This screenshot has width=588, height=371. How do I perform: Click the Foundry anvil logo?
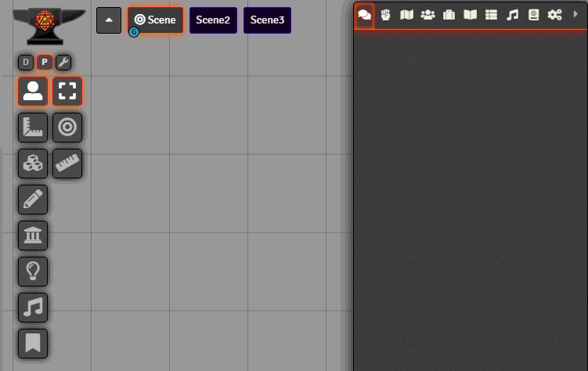pyautogui.click(x=49, y=26)
